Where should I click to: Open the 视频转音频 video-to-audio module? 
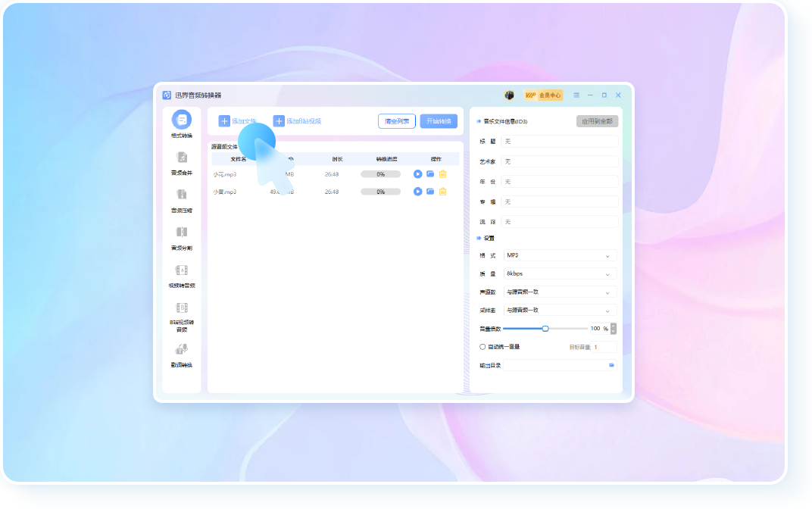click(181, 276)
